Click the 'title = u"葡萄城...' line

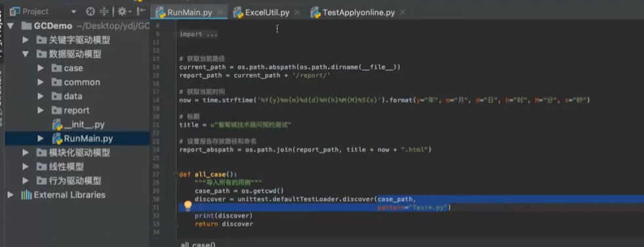235,124
